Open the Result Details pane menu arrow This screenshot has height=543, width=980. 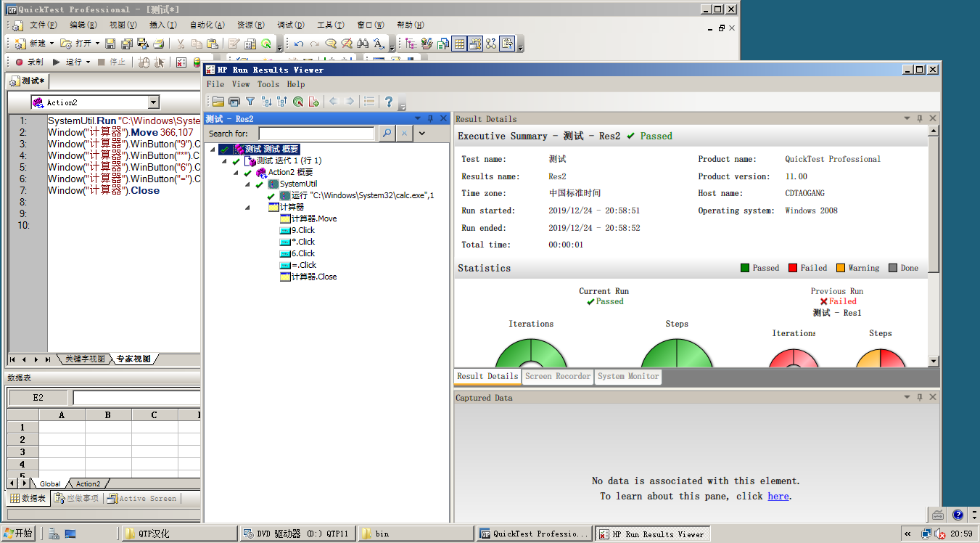[907, 118]
